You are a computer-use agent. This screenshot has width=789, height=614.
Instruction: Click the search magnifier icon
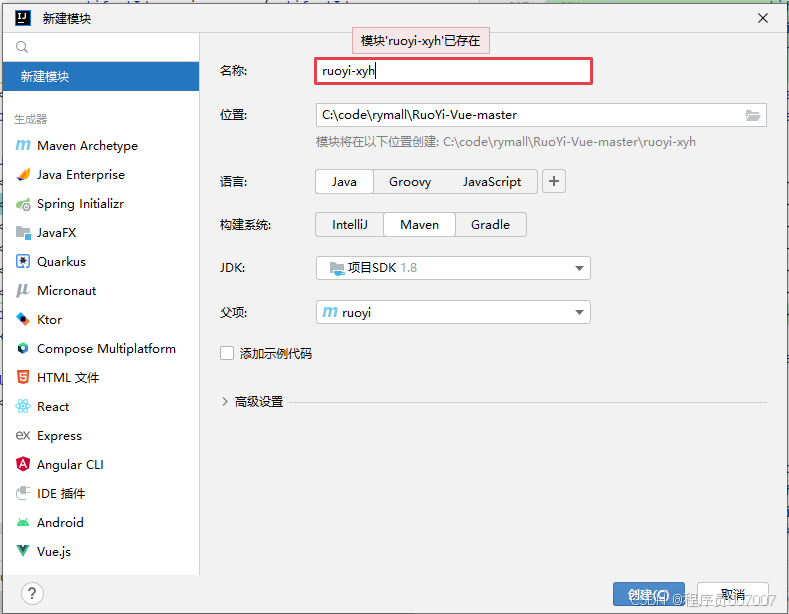[x=22, y=47]
